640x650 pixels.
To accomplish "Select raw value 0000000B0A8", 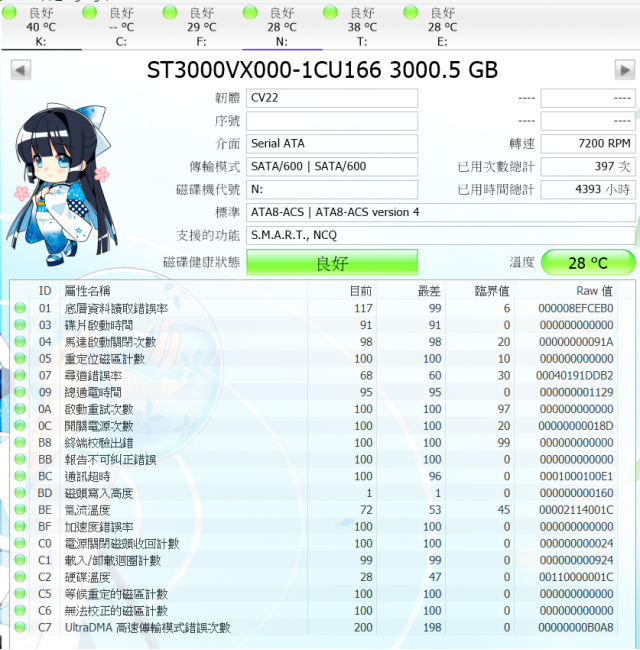I will (576, 627).
